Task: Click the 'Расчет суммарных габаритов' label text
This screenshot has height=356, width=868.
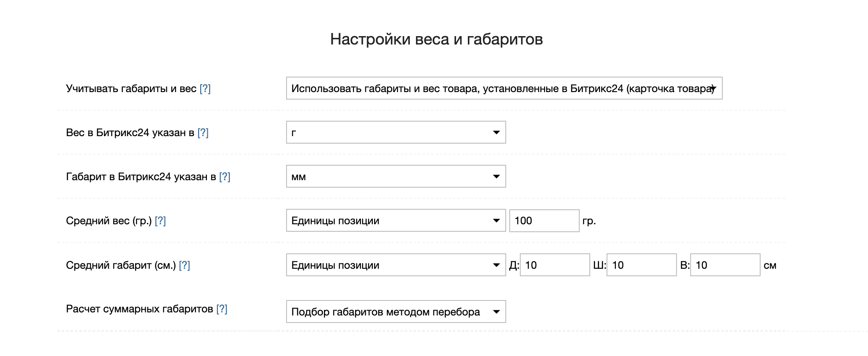Action: point(139,309)
